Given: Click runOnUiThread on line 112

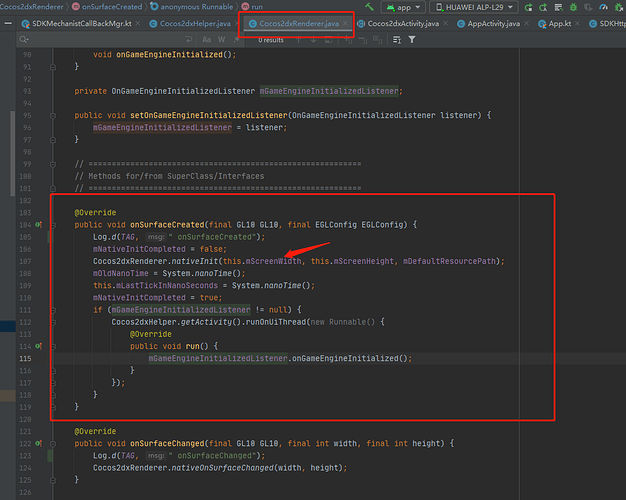Looking at the screenshot, I should pos(275,322).
